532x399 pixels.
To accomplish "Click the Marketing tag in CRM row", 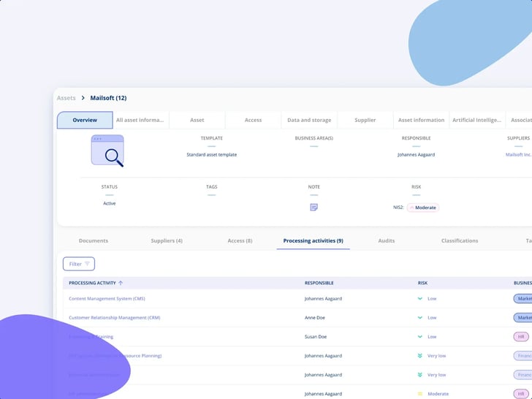I will pyautogui.click(x=522, y=318).
